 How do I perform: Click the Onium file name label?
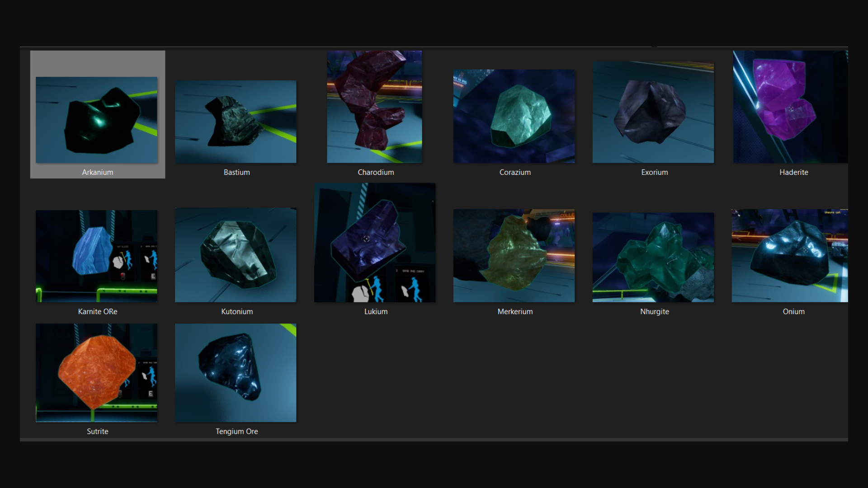click(x=794, y=311)
